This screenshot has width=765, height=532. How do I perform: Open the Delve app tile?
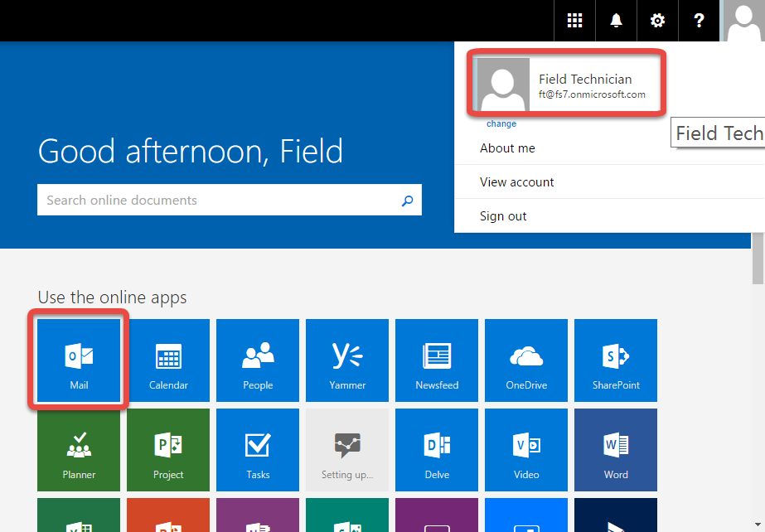(437, 450)
